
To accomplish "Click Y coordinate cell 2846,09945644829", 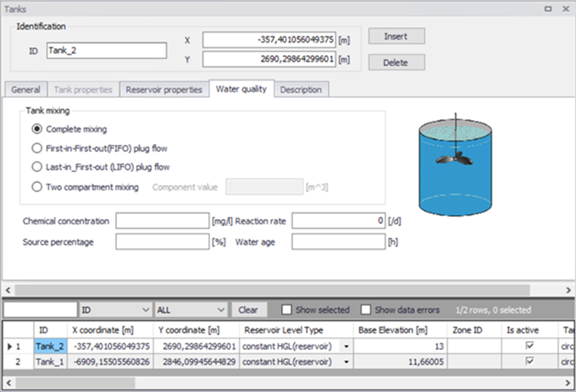I will click(197, 362).
